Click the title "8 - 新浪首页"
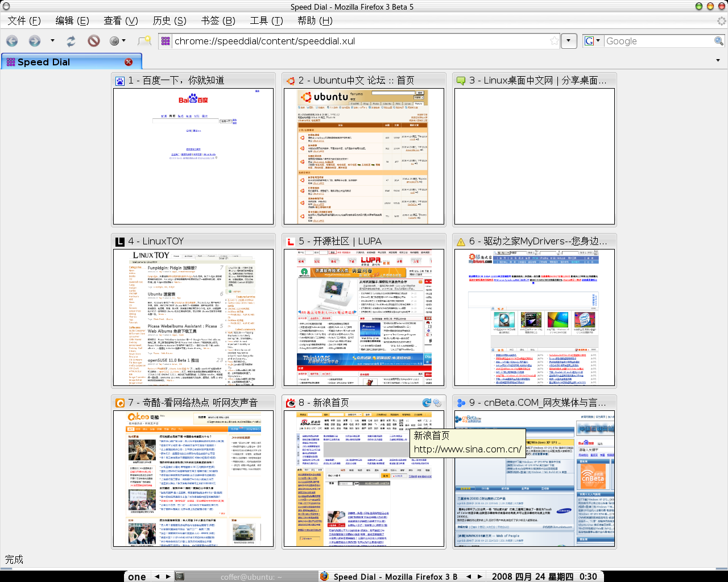This screenshot has height=582, width=728. pos(324,402)
